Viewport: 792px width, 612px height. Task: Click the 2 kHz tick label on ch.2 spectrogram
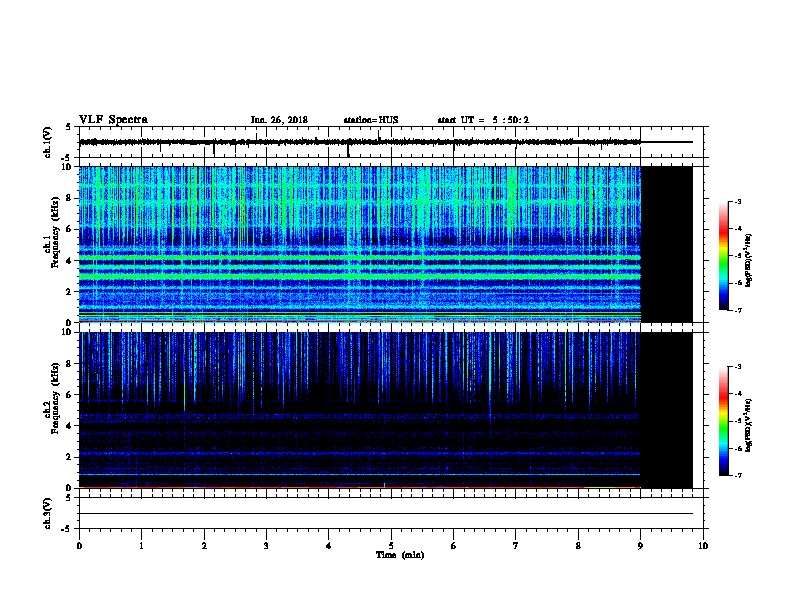(x=69, y=457)
